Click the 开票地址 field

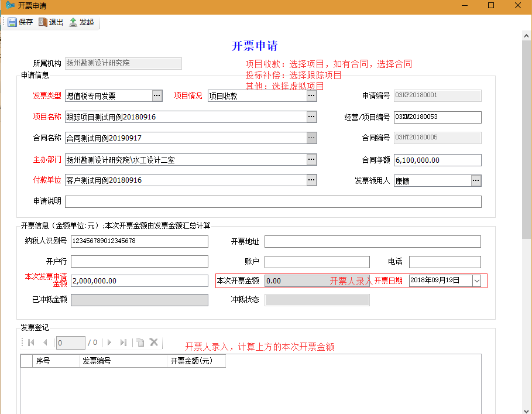pos(373,241)
